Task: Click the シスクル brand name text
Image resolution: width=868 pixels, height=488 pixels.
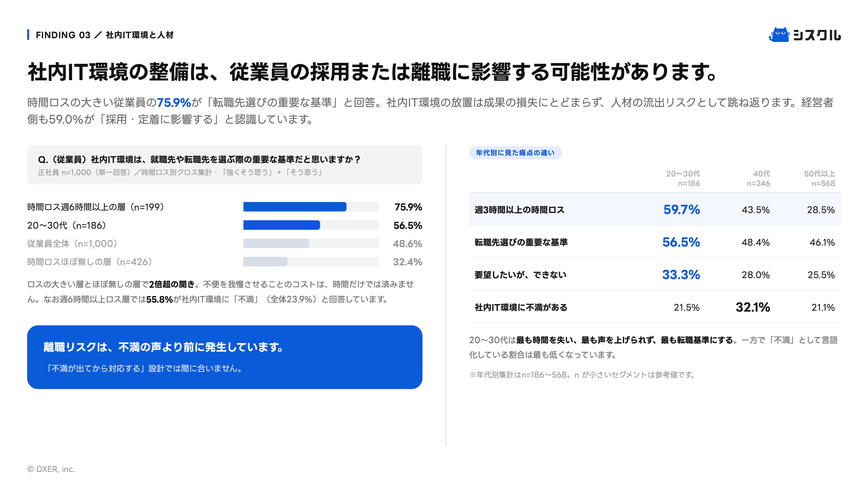Action: (817, 35)
